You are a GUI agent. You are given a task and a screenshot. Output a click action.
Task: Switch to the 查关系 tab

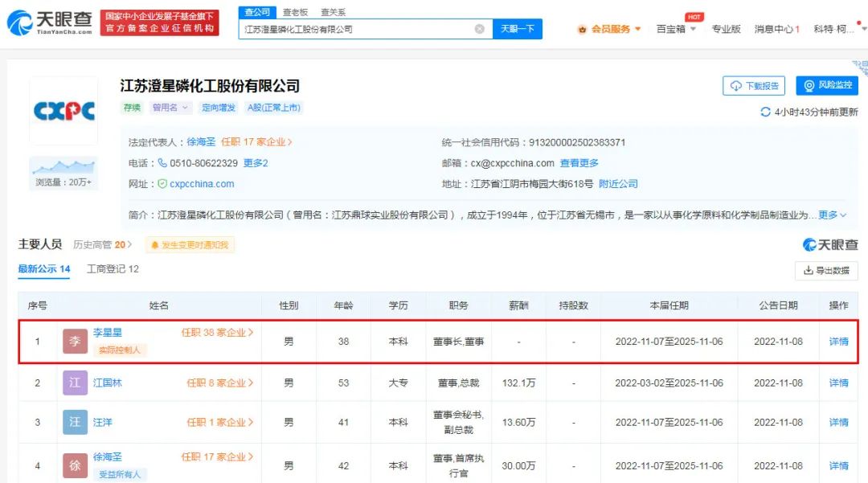(333, 11)
